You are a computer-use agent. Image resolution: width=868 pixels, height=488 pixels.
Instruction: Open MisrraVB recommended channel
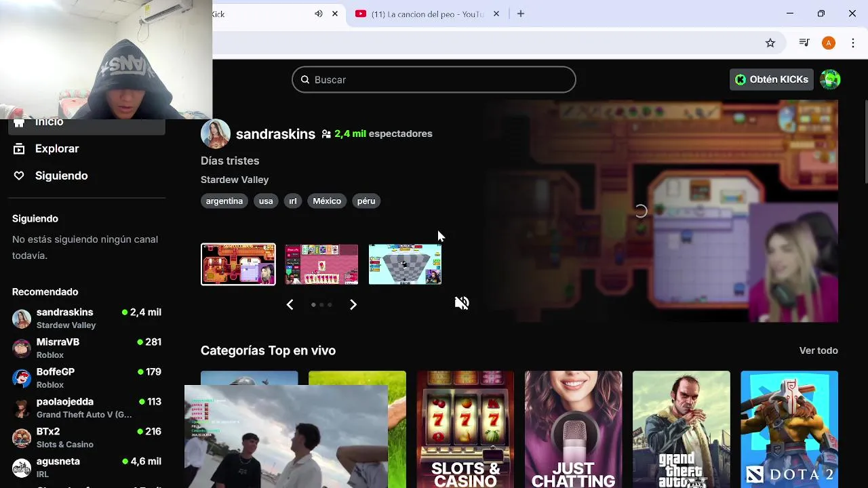[x=87, y=348]
